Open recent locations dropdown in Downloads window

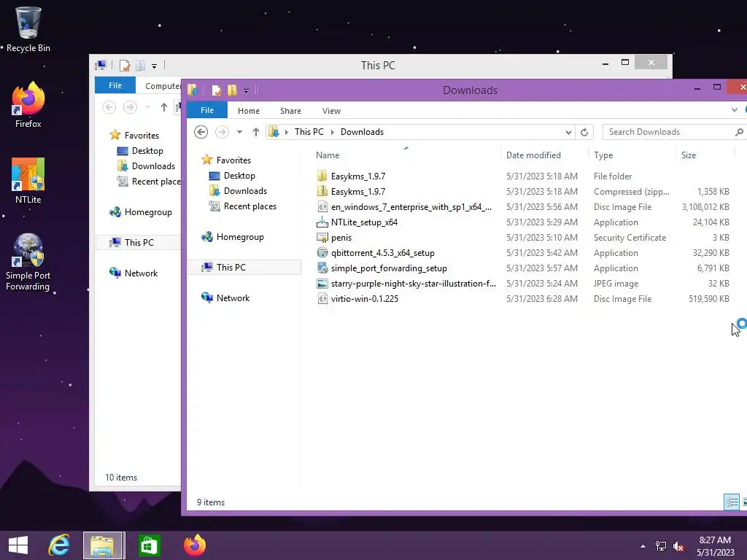[239, 132]
